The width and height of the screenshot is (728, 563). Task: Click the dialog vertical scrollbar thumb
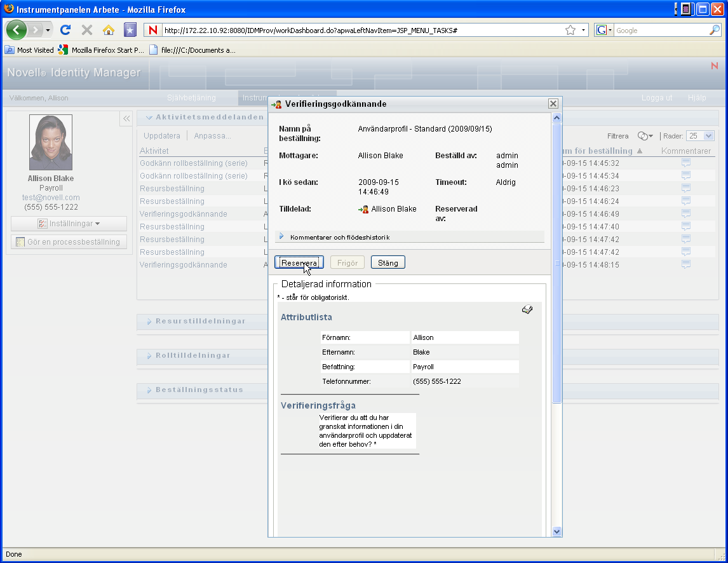point(556,263)
